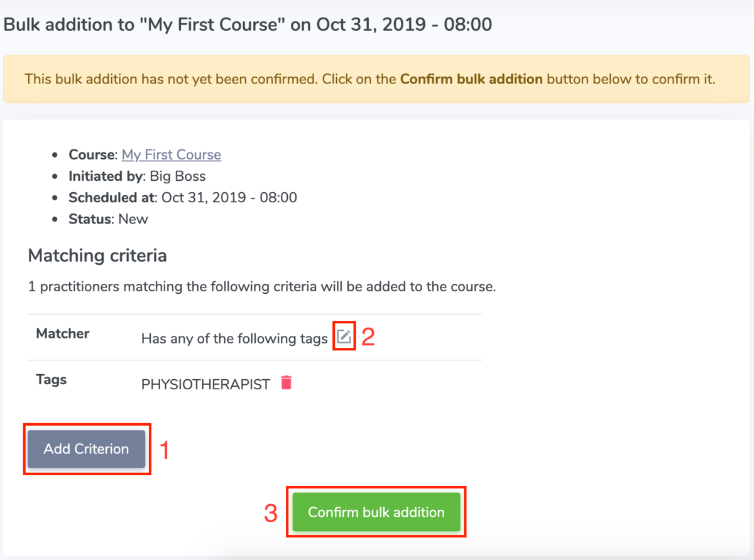
Task: Click the Bulk addition page title heading
Action: 248,25
